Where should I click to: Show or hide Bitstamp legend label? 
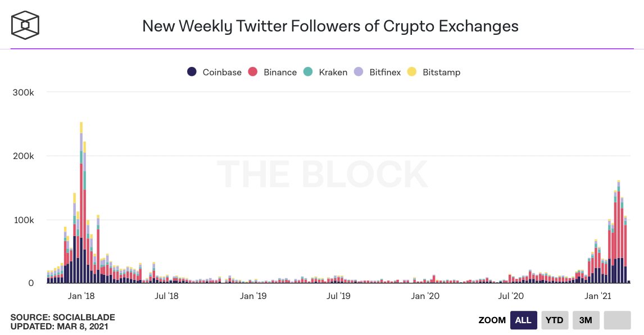(x=441, y=72)
